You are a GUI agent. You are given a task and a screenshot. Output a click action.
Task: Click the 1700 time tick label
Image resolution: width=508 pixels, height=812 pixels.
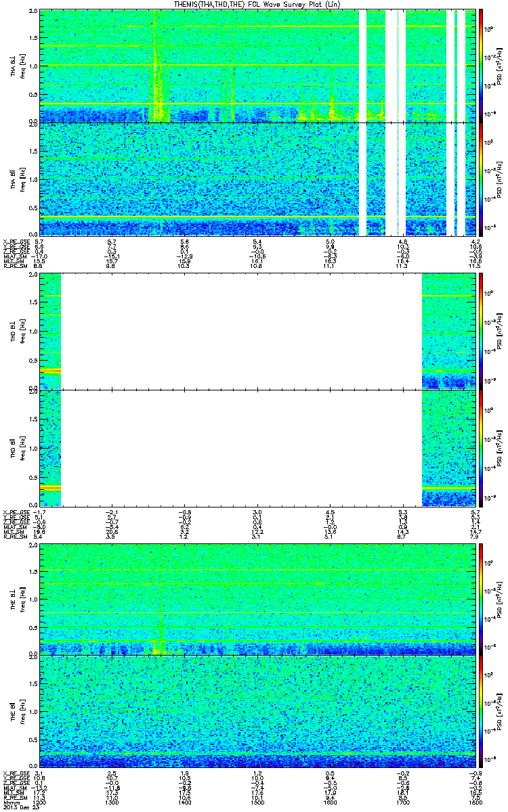402,803
